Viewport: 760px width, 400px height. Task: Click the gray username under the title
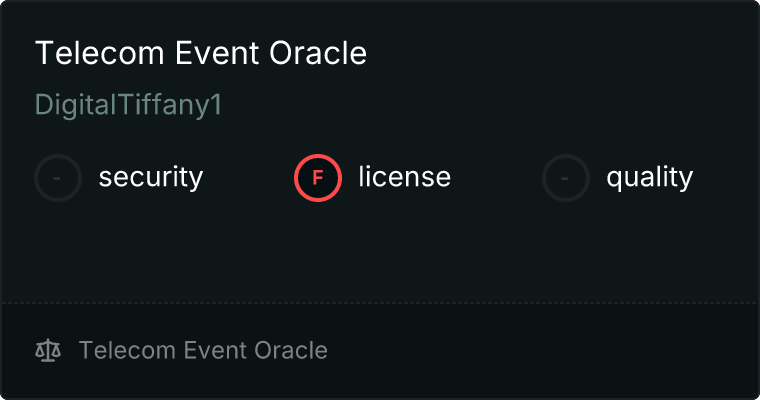pos(128,105)
